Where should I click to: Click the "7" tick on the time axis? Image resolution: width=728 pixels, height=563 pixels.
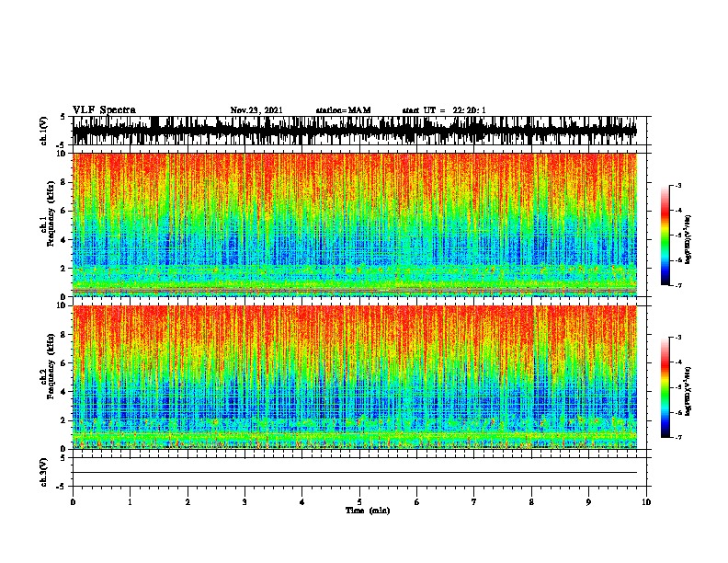[474, 502]
